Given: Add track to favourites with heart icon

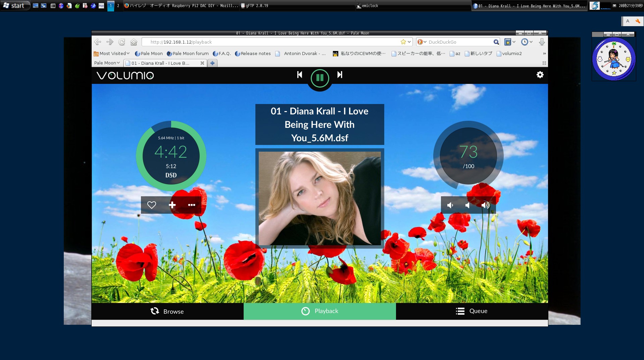Looking at the screenshot, I should tap(152, 205).
